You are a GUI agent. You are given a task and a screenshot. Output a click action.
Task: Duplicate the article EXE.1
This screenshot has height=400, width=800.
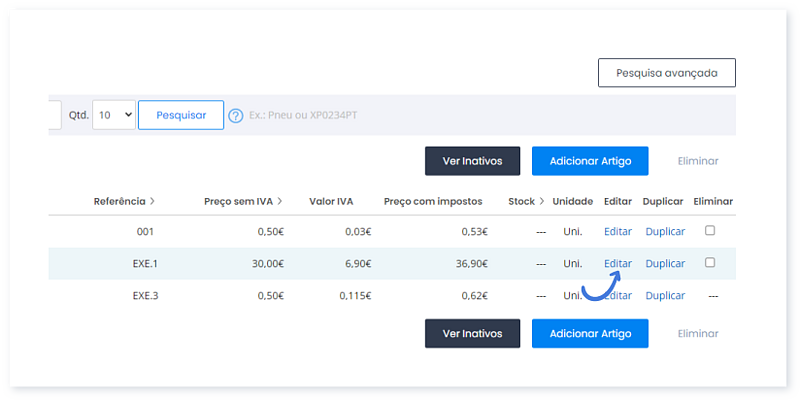(665, 264)
